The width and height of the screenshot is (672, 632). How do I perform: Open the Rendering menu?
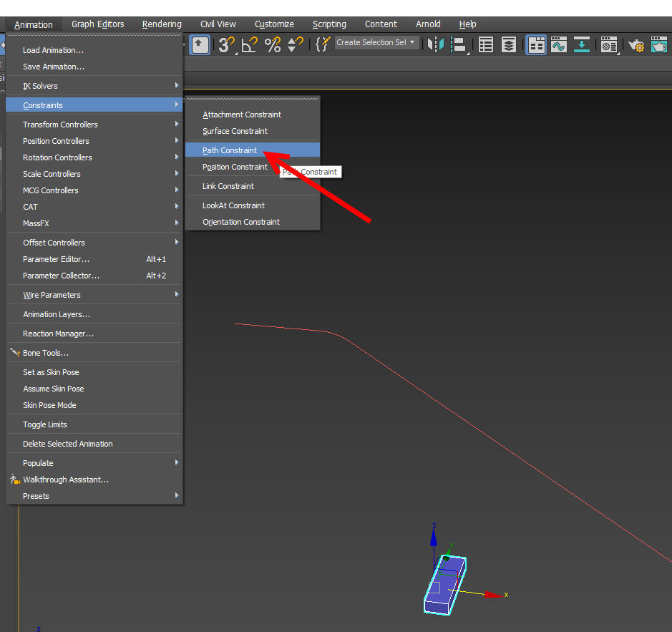coord(162,24)
